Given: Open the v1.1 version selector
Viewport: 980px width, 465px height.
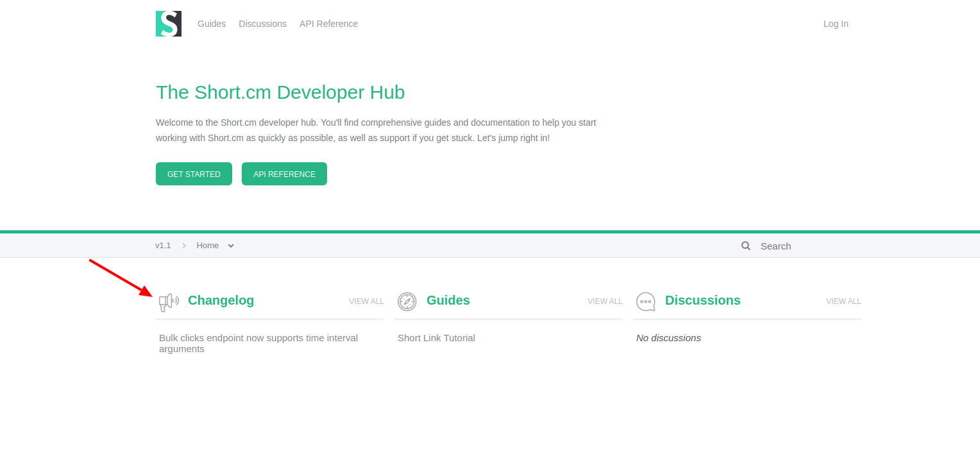Looking at the screenshot, I should pos(163,245).
